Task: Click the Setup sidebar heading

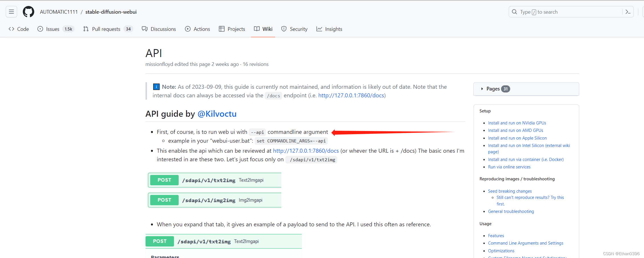Action: click(485, 111)
